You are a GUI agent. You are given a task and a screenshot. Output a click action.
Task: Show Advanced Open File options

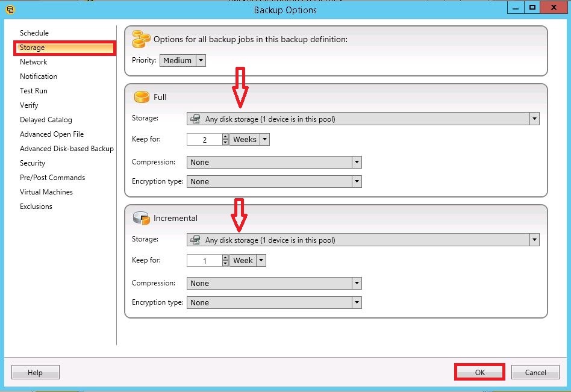(x=52, y=134)
